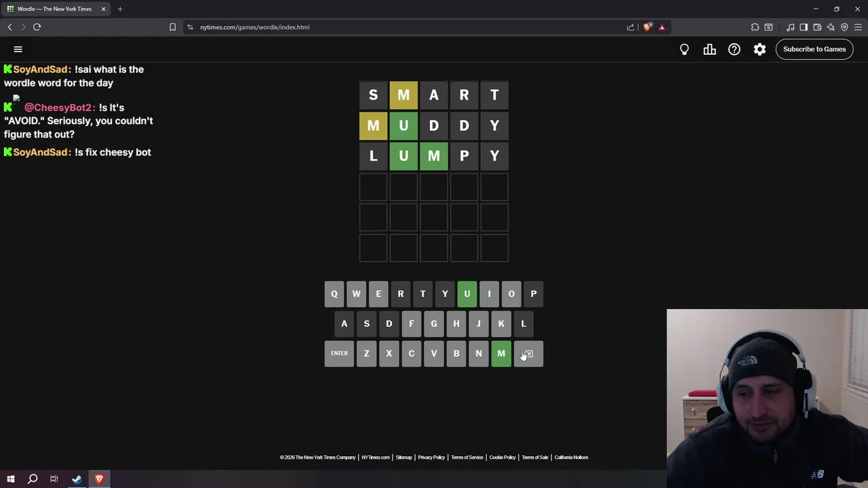This screenshot has height=488, width=868.
Task: Open the How to Play help icon
Action: [x=734, y=49]
